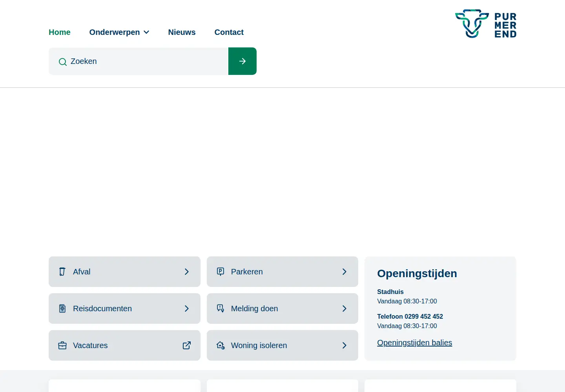Open the Woning isoleren link
Viewport: 565px width, 392px height.
tap(282, 345)
